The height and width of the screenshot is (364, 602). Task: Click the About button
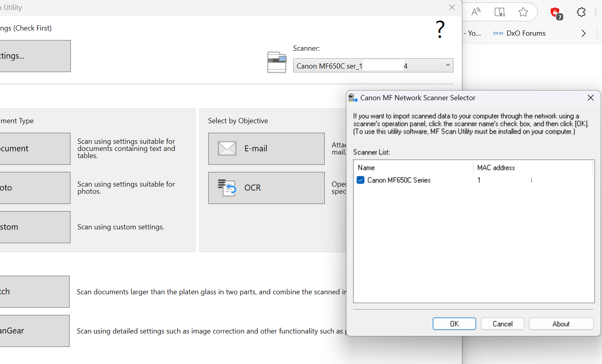point(561,324)
